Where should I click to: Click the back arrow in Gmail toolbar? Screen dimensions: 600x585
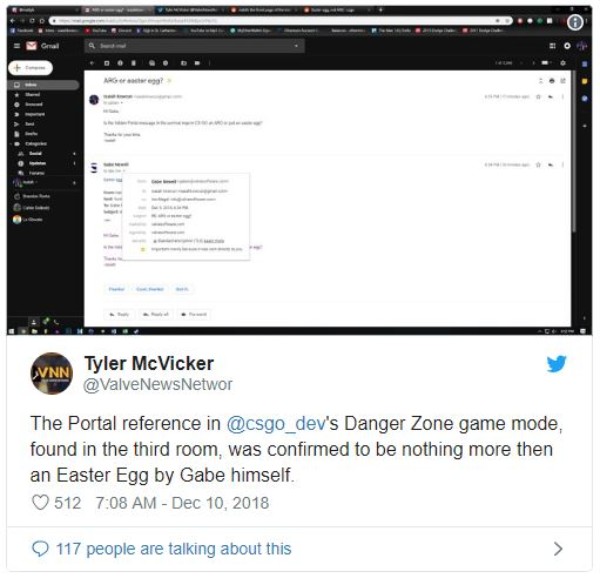(x=91, y=63)
